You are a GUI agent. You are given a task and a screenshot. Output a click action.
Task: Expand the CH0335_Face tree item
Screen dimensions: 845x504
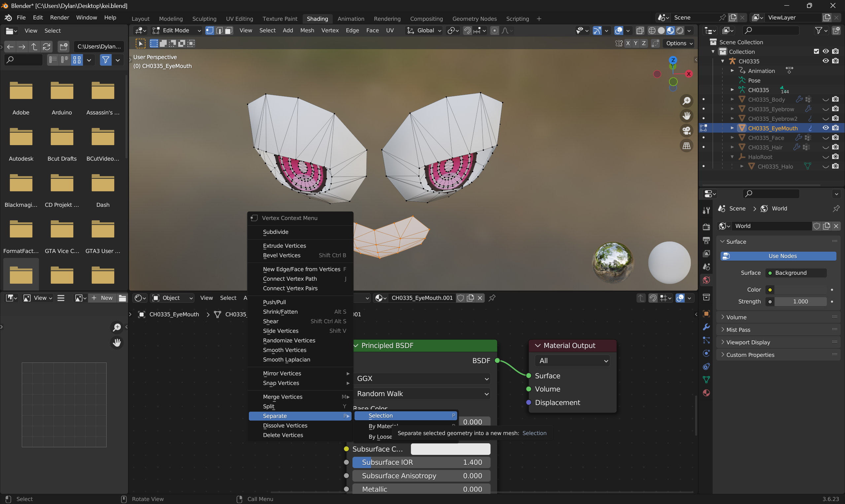pos(732,138)
